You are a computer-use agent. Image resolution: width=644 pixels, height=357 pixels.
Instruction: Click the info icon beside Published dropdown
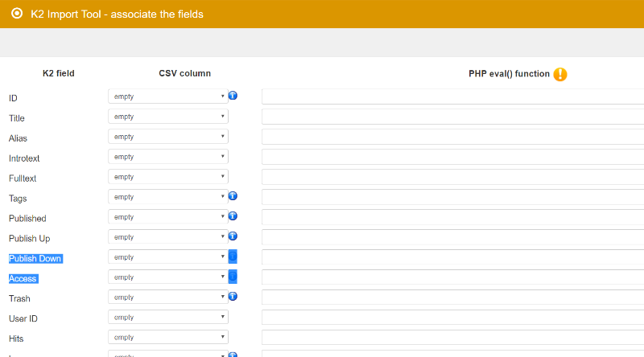pyautogui.click(x=233, y=216)
